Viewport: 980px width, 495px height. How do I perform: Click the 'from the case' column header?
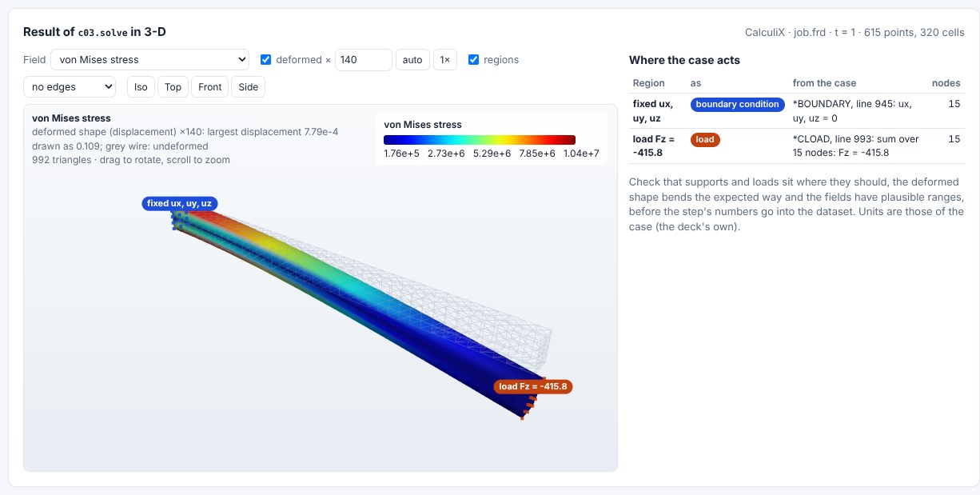(x=824, y=83)
